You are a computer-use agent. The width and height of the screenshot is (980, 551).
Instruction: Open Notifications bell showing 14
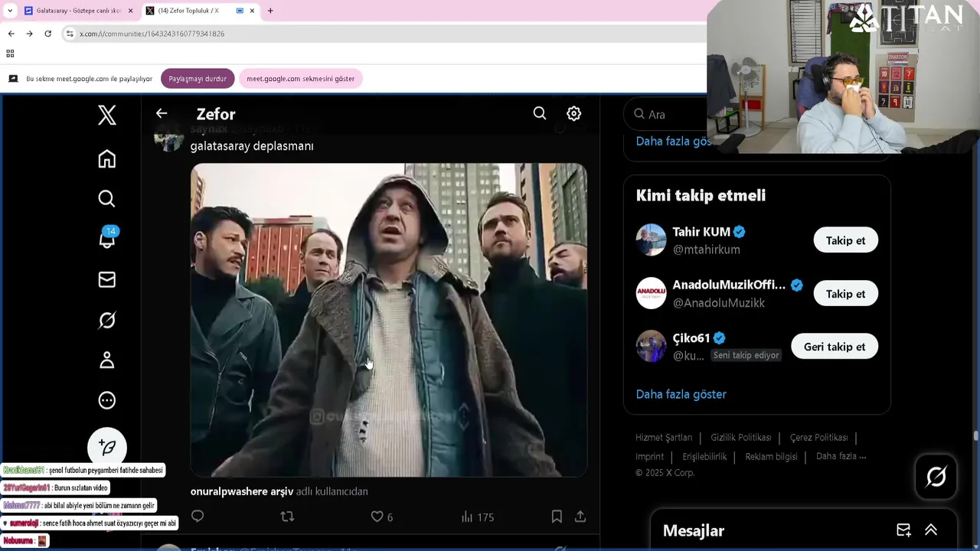coord(107,238)
